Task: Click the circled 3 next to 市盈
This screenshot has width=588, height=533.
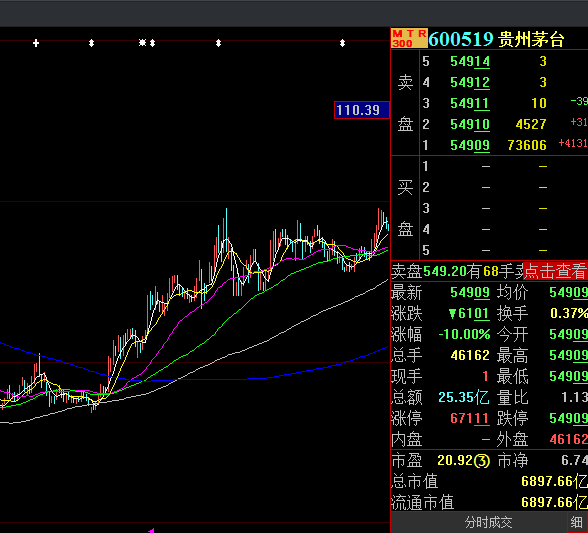Action: 482,461
